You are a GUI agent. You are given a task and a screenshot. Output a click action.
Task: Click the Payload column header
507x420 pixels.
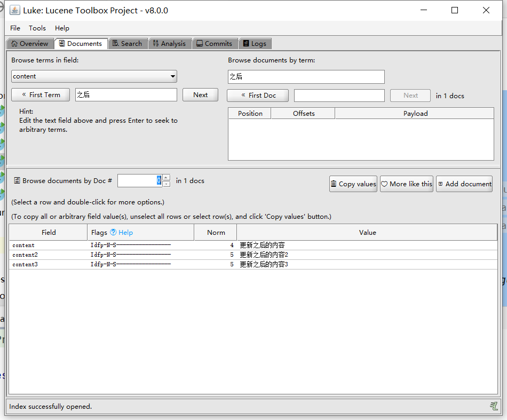(415, 114)
